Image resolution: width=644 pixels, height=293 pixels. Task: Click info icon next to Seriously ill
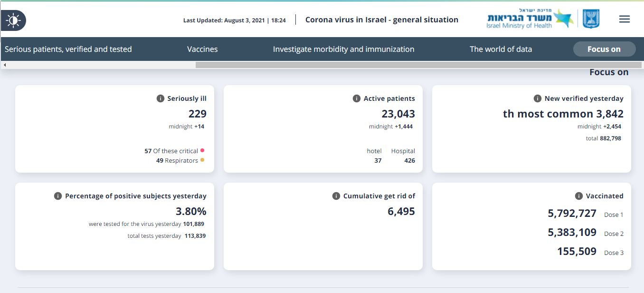point(161,98)
